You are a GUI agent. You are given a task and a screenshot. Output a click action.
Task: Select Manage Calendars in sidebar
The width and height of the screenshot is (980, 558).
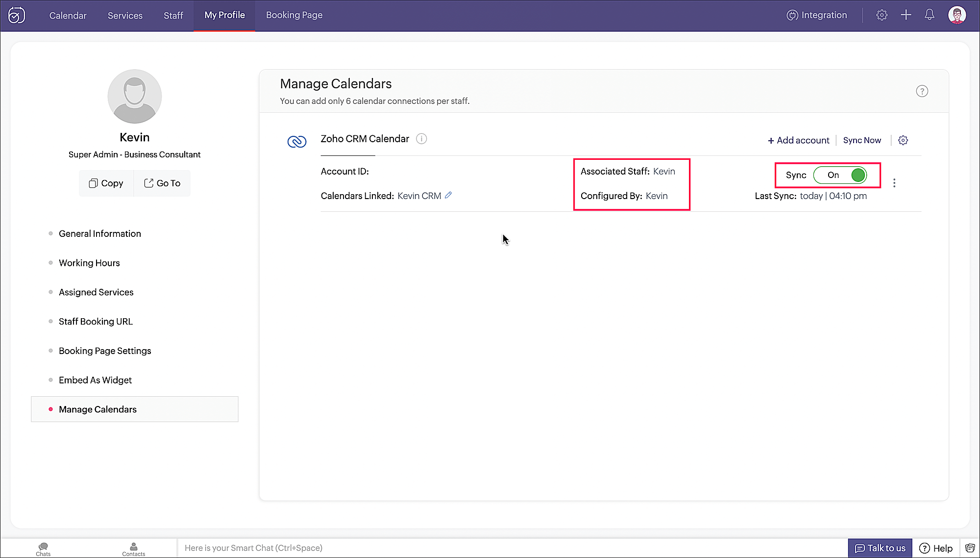click(135, 409)
